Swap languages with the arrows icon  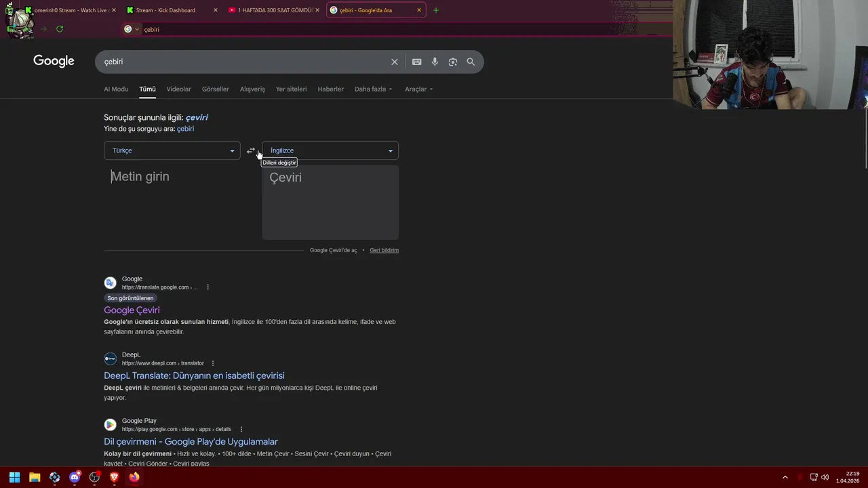coord(251,150)
